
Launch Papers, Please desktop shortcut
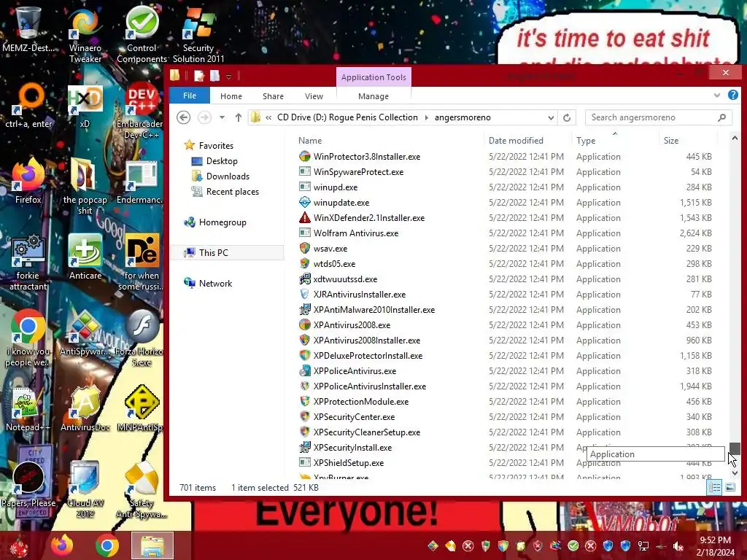[x=28, y=484]
